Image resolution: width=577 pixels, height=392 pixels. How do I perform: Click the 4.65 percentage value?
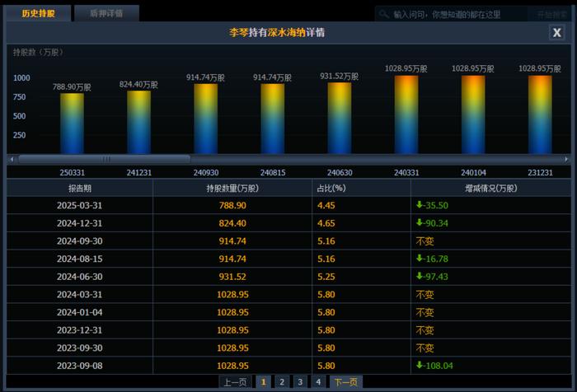coord(326,223)
